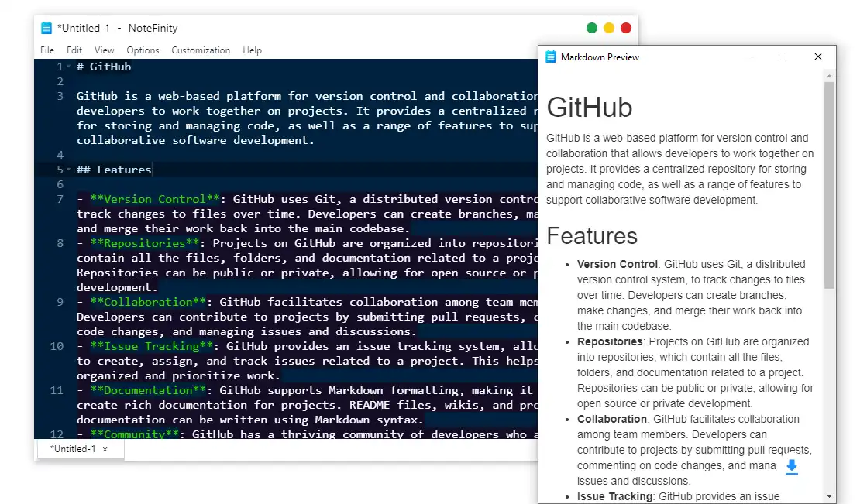This screenshot has height=504, width=867.
Task: Maximize the Markdown Preview window
Action: tap(783, 57)
